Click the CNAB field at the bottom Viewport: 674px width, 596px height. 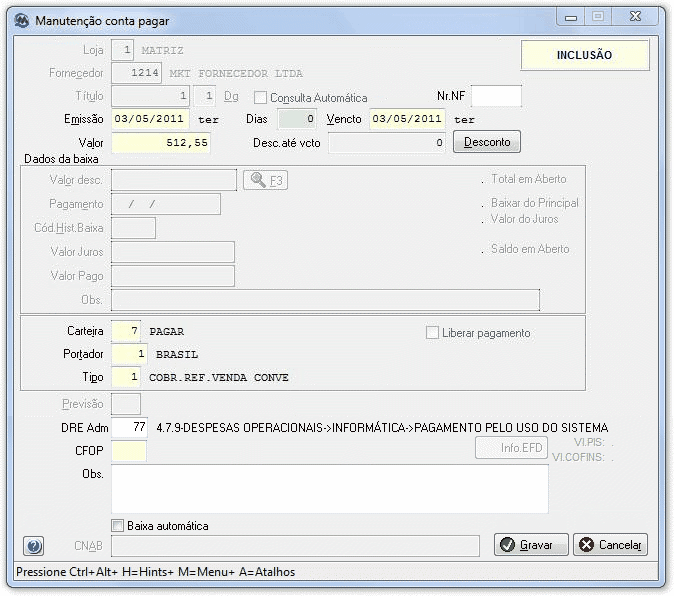[296, 546]
